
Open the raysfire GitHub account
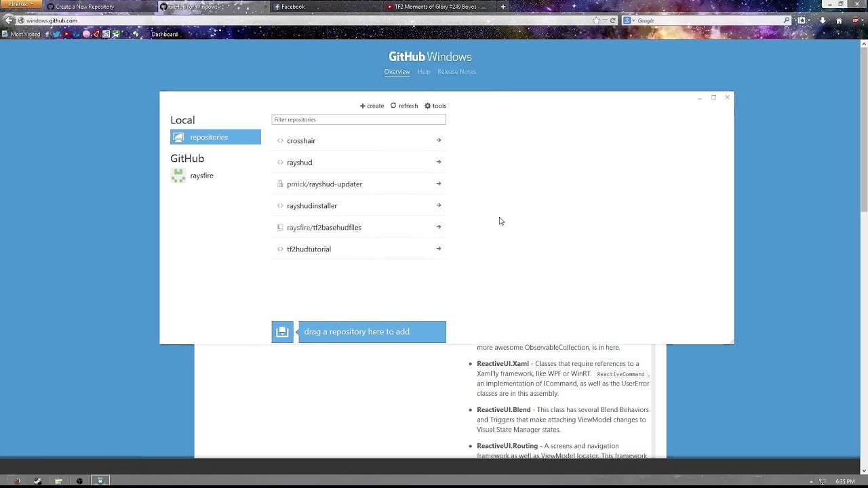[201, 176]
